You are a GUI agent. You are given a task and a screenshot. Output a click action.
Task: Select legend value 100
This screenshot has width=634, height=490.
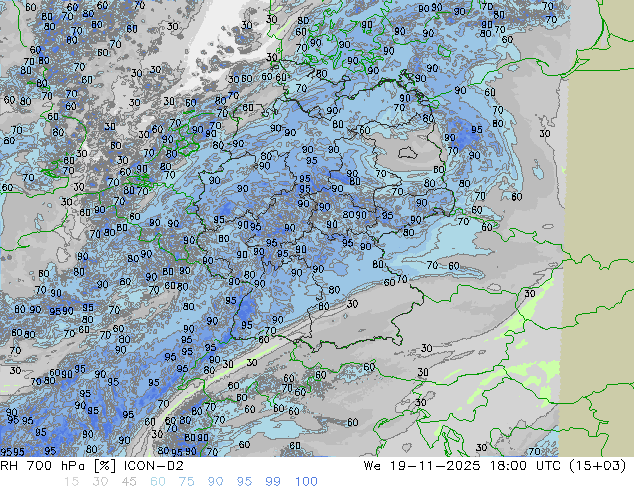(x=306, y=482)
